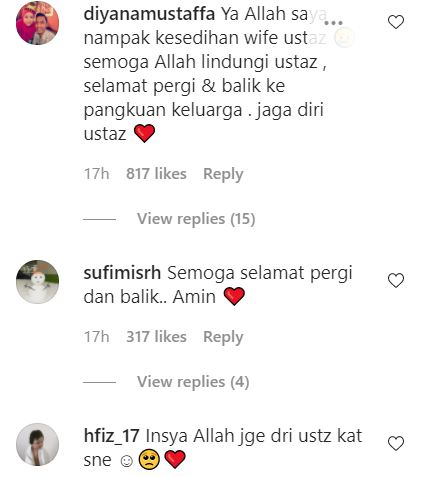Like sufimisrh's comment with the heart icon
The width and height of the screenshot is (425, 477).
[396, 280]
